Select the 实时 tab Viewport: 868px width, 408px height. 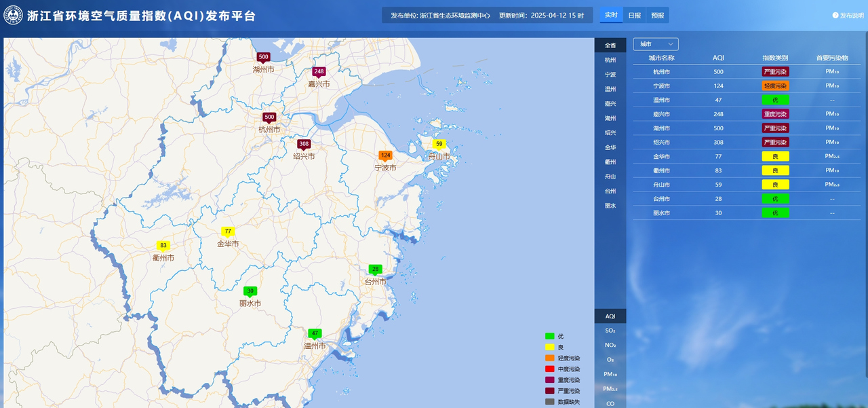tap(611, 15)
